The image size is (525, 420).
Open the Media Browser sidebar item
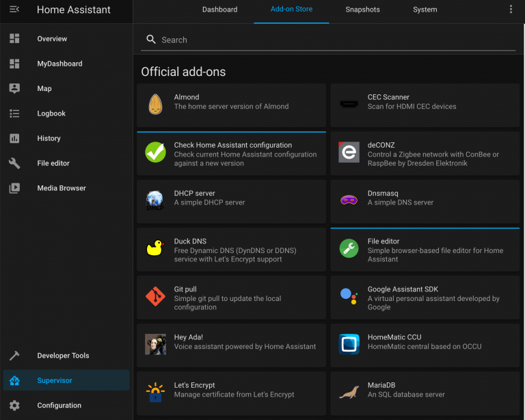pos(61,188)
